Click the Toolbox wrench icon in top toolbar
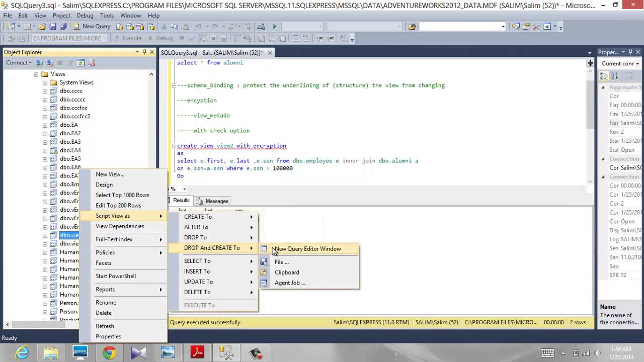644x362 pixels. (536, 27)
